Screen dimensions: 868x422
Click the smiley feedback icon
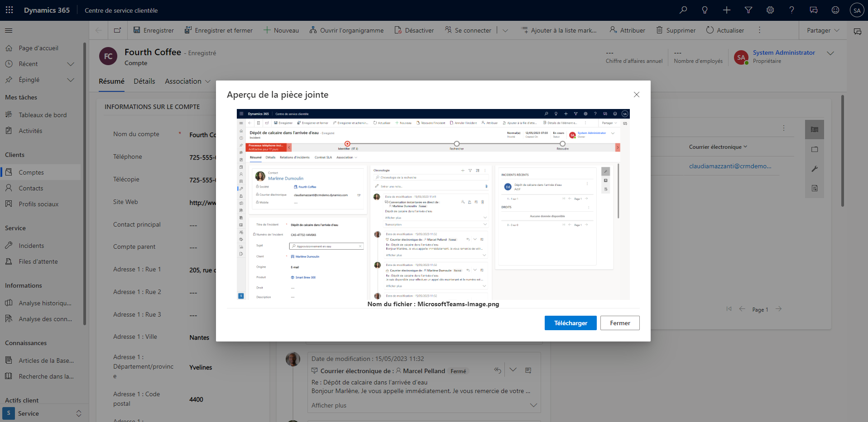[835, 10]
